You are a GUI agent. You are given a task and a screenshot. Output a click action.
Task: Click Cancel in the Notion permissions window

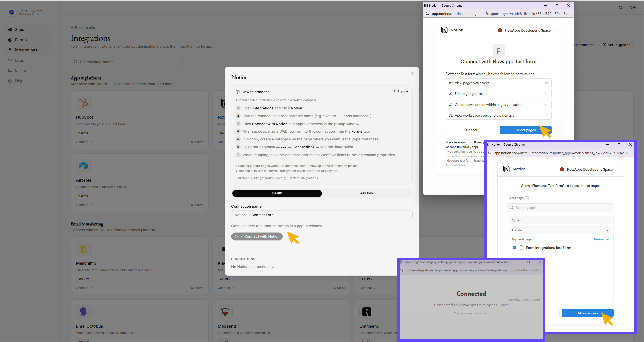point(471,130)
